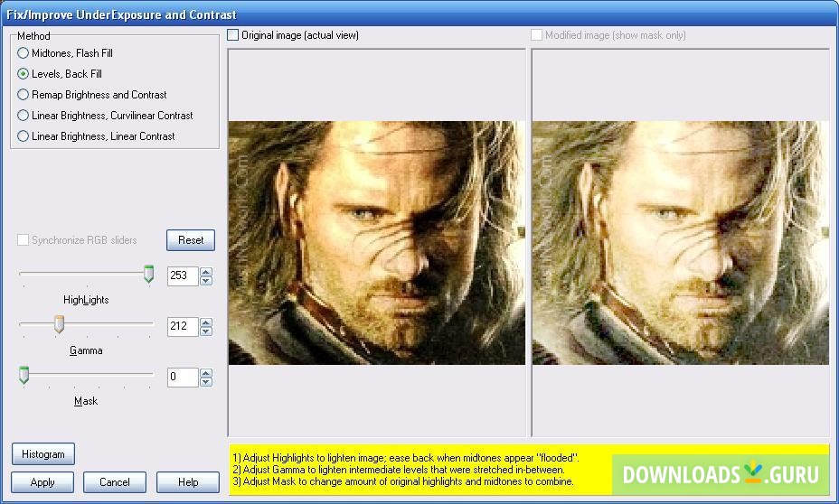This screenshot has width=839, height=504.
Task: Apply the exposure changes
Action: 42,482
